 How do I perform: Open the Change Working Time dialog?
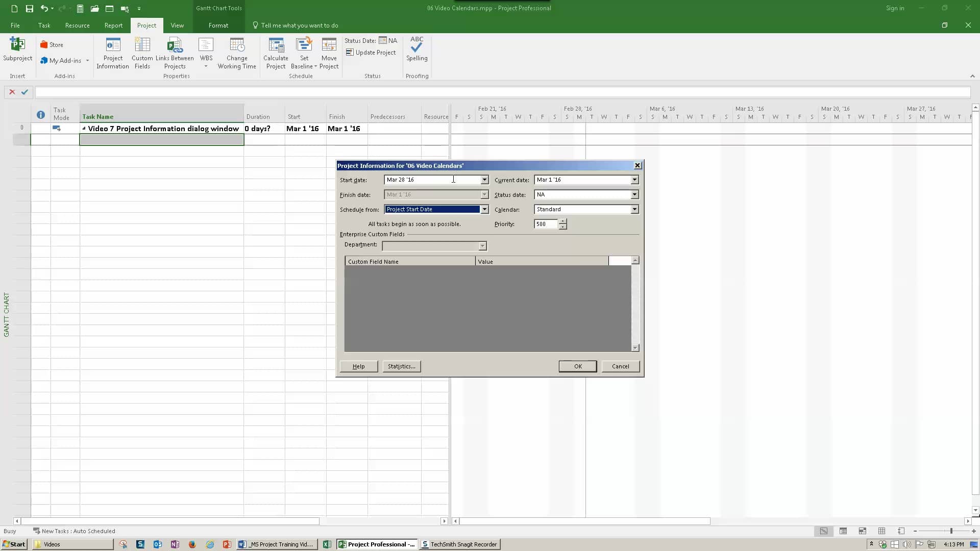pyautogui.click(x=237, y=53)
